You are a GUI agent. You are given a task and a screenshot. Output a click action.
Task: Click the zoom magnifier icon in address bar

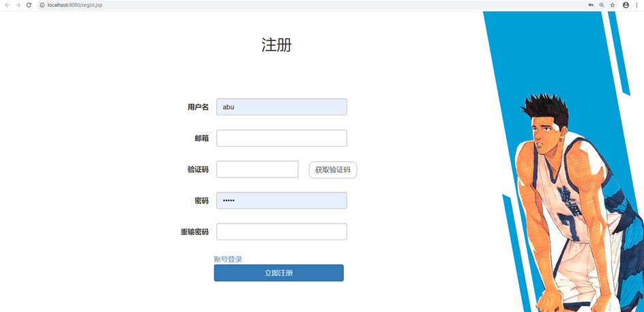click(x=602, y=5)
